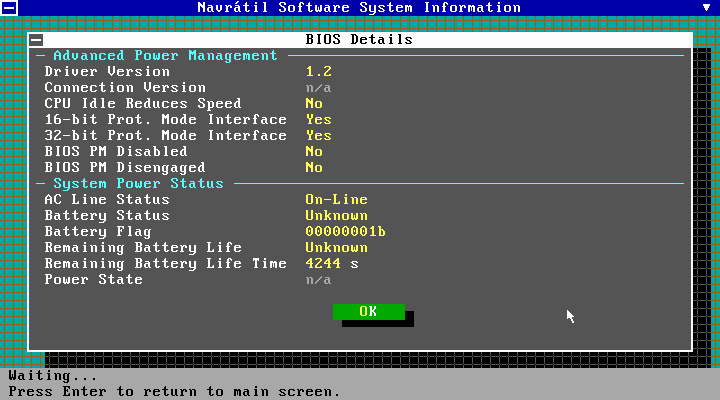Select the Connection Version label
Screen dimensions: 720x400
[x=125, y=88]
